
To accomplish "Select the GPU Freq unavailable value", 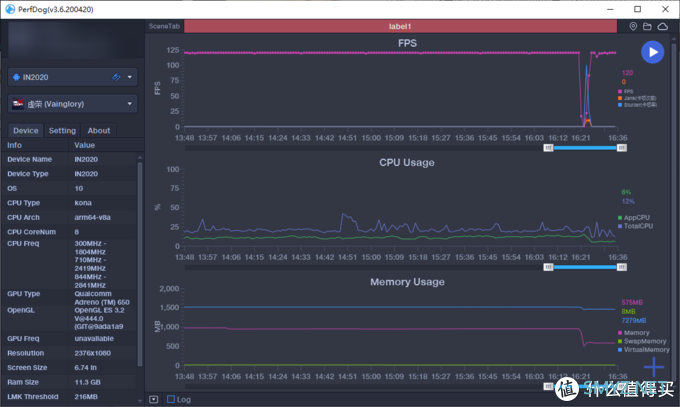I will tap(94, 338).
